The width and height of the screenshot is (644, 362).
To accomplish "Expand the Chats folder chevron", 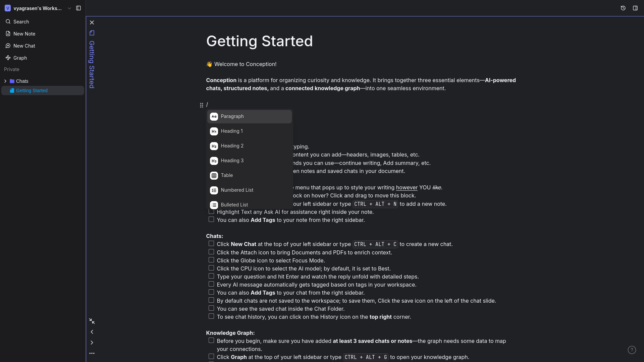I will click(5, 81).
